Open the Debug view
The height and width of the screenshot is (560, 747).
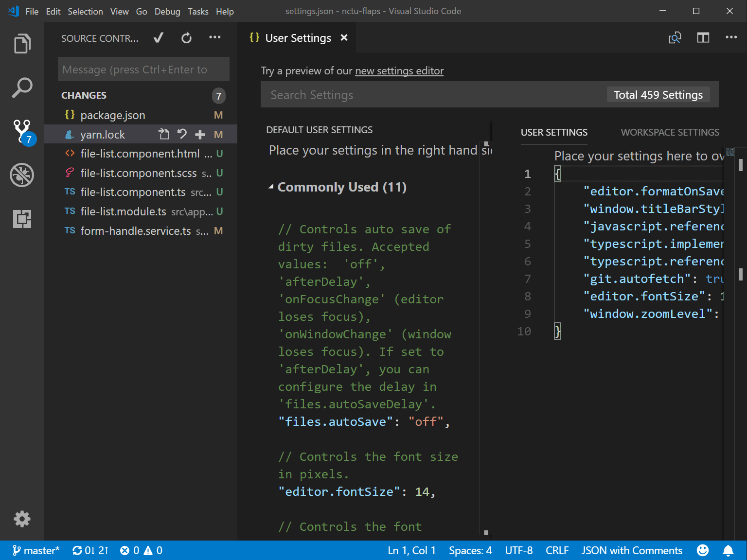(x=22, y=175)
